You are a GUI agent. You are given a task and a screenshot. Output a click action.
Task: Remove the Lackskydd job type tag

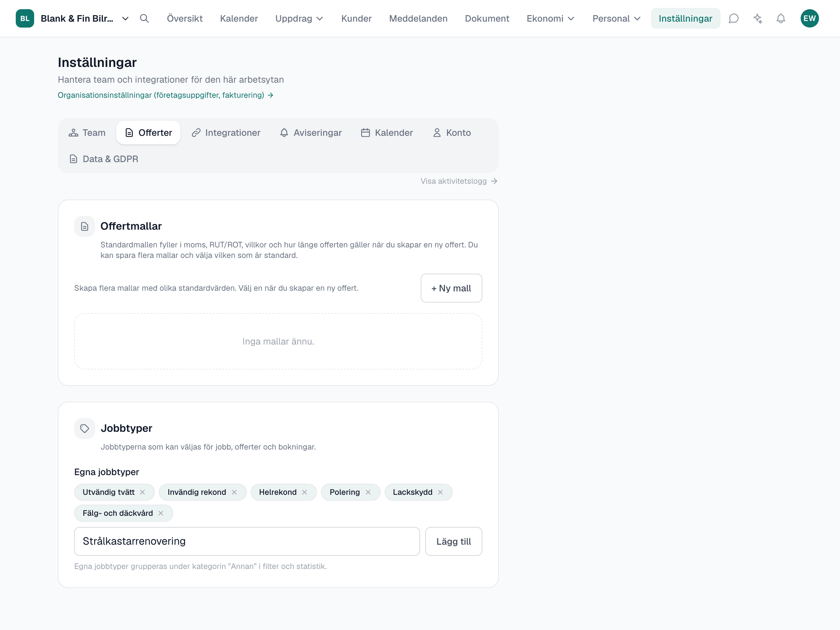coord(440,492)
